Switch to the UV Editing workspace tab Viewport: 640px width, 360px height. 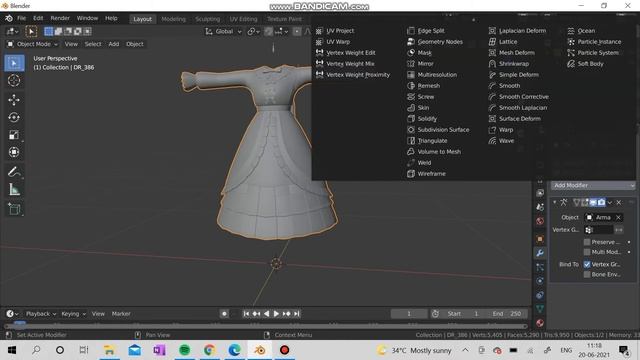point(243,19)
